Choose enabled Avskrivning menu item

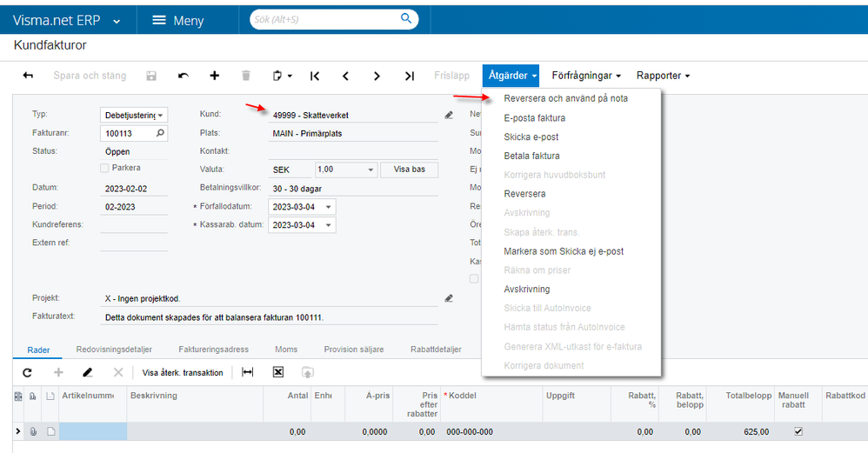coord(526,290)
